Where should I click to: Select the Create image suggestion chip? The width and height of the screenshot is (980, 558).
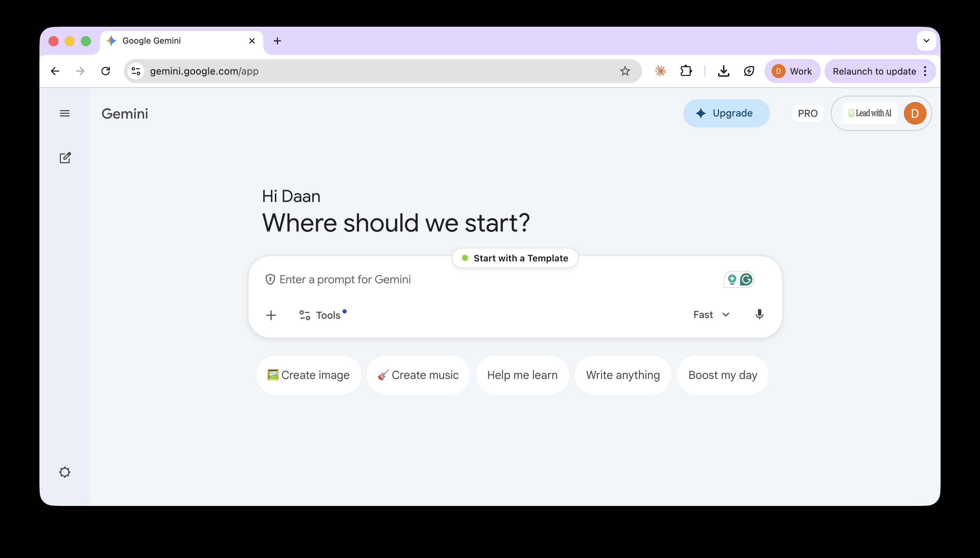[x=308, y=375]
